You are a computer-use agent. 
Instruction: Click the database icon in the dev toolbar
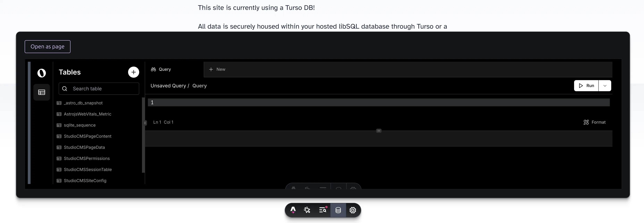338,210
